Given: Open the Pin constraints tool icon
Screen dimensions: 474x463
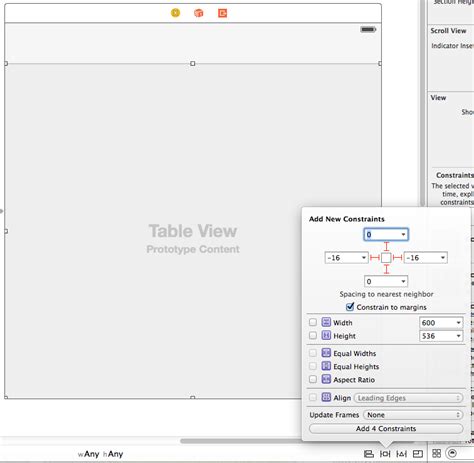Looking at the screenshot, I should 385,454.
